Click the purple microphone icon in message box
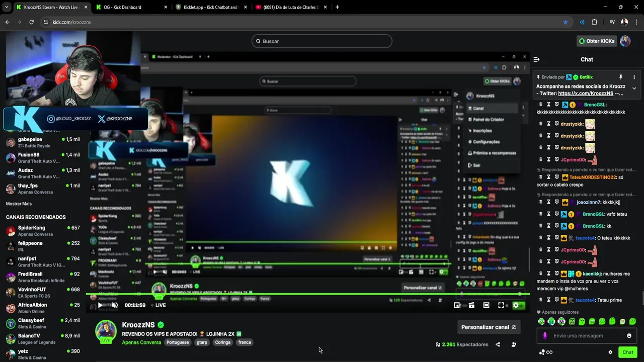Image resolution: width=644 pixels, height=362 pixels. [x=544, y=336]
